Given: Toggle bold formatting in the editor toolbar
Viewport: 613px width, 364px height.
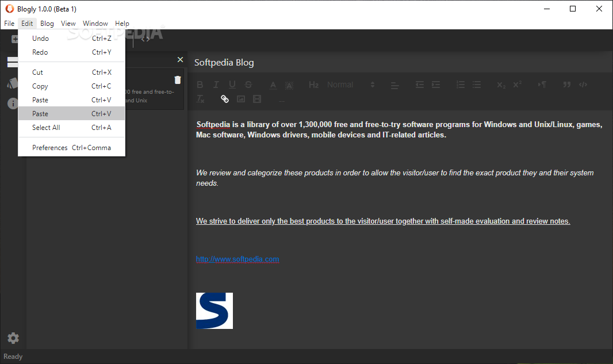Looking at the screenshot, I should (x=200, y=85).
